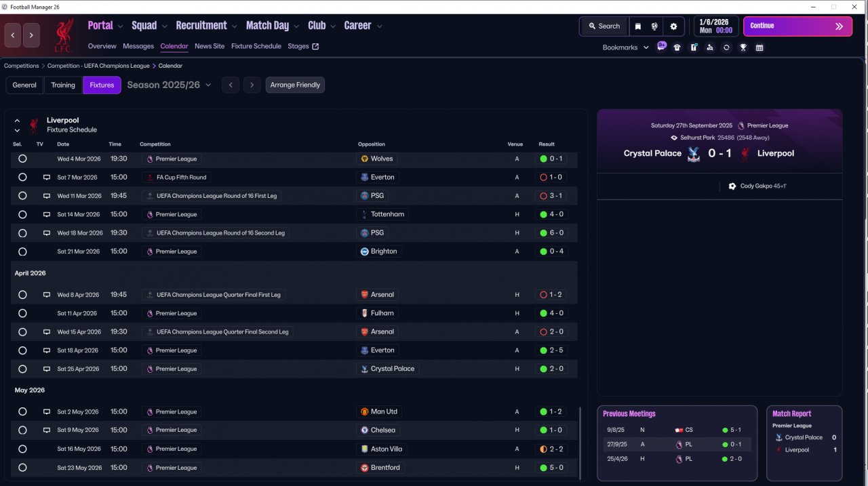Open the Stages external link

coord(303,46)
